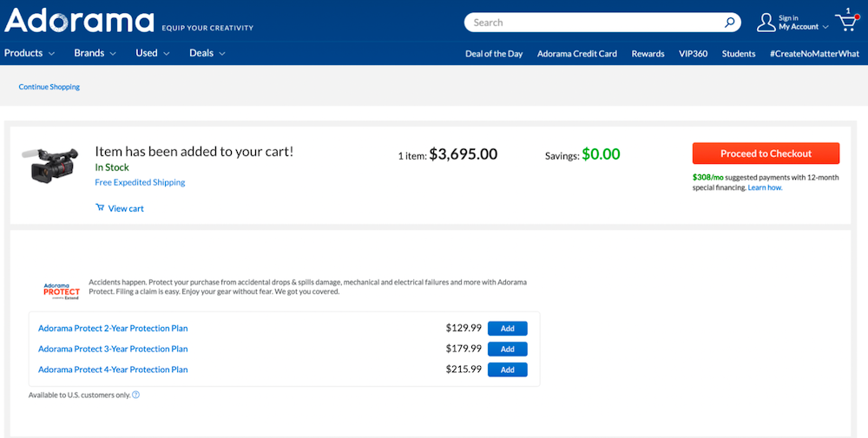Open the #CreateNoMatterWhat link

point(814,54)
